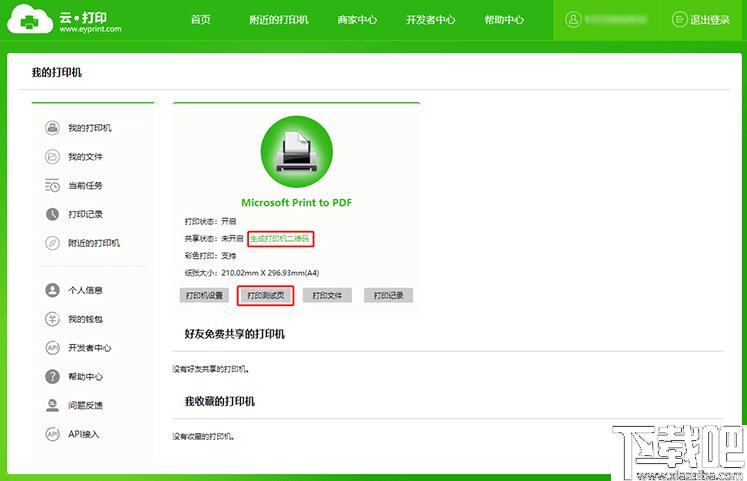Click the sidebar 帮助中心 question mark icon
The height and width of the screenshot is (481, 747).
click(52, 377)
